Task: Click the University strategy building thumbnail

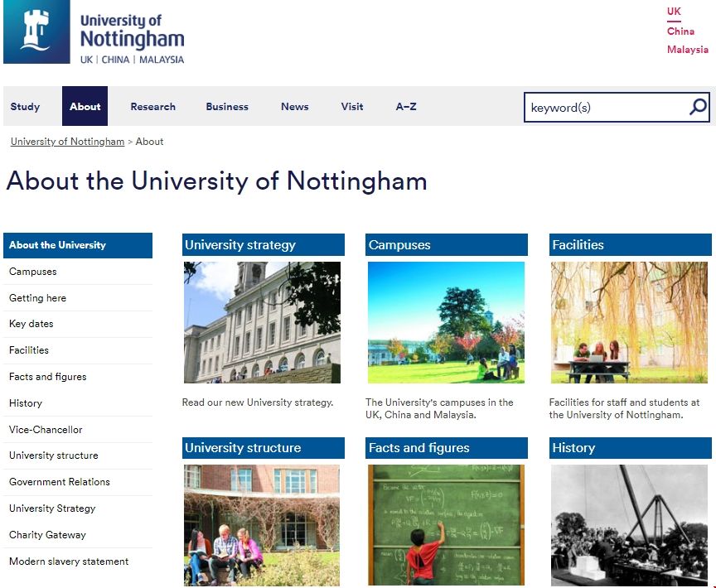Action: [262, 322]
